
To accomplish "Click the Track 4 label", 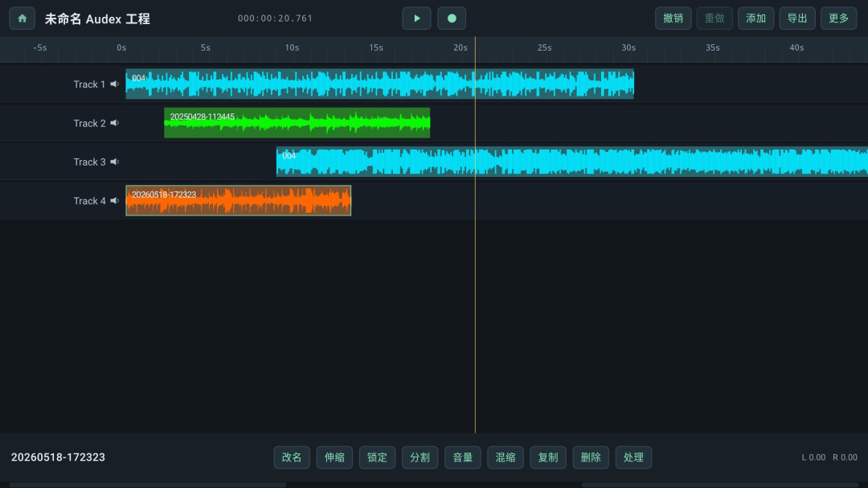I will (89, 200).
